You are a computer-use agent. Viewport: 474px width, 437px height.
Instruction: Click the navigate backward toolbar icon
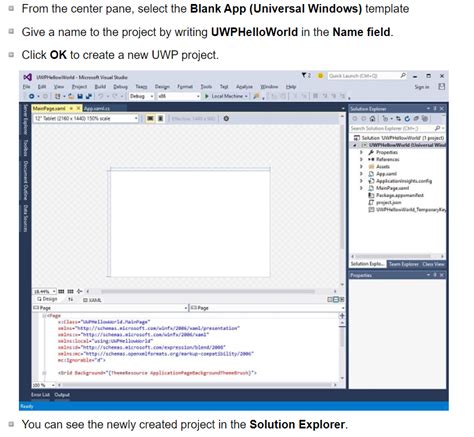(31, 96)
